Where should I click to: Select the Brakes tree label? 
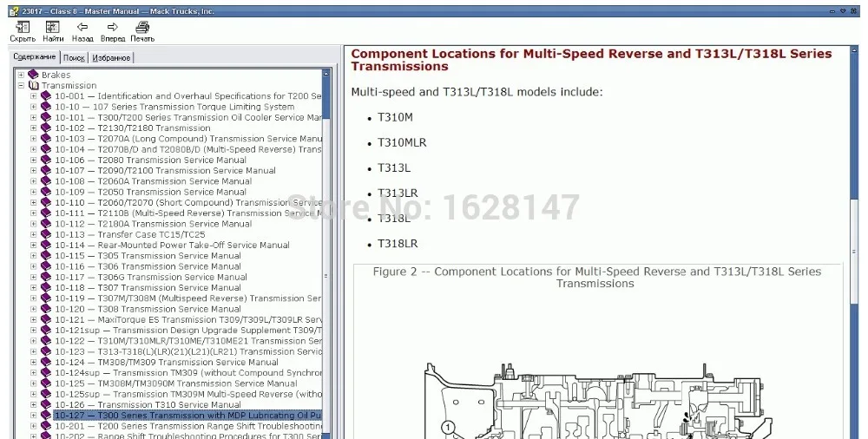point(56,75)
